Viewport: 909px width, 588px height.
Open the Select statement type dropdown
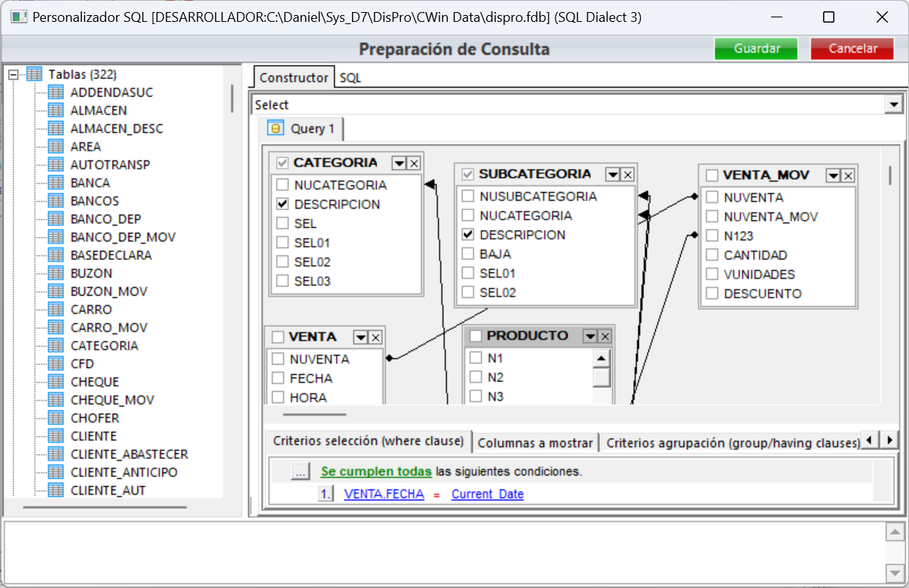(894, 104)
